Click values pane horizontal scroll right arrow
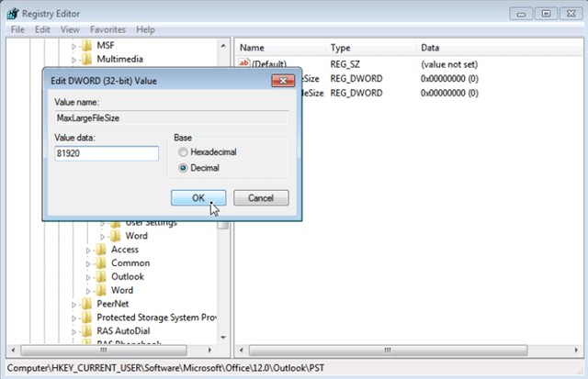Viewport: 588px width, 379px height. pyautogui.click(x=576, y=351)
